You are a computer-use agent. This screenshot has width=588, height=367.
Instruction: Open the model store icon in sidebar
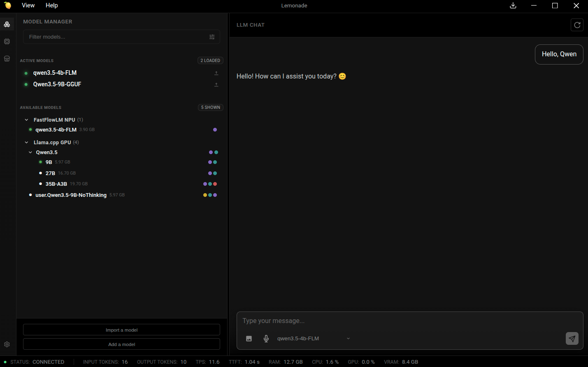click(7, 58)
